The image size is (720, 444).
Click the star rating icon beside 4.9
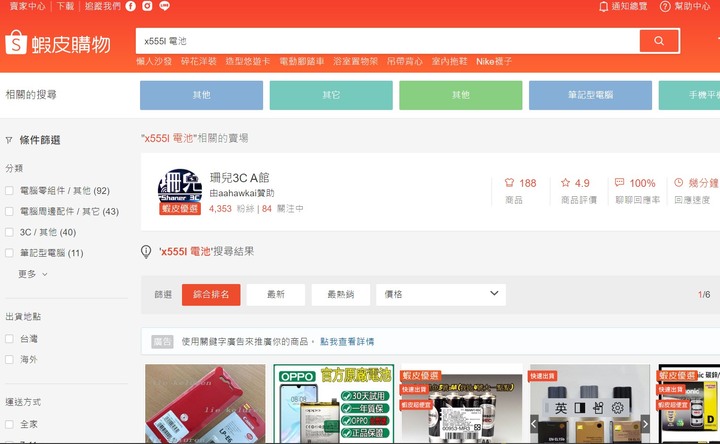(565, 183)
